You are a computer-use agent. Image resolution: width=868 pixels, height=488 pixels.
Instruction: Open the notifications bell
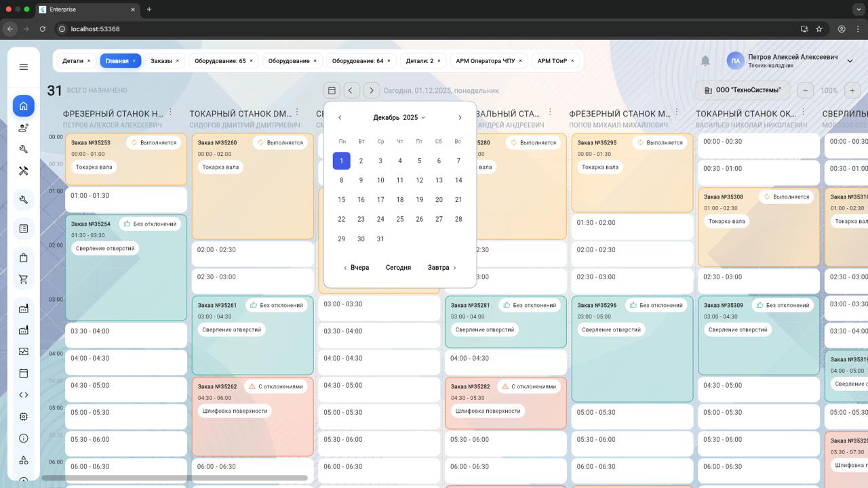(705, 61)
